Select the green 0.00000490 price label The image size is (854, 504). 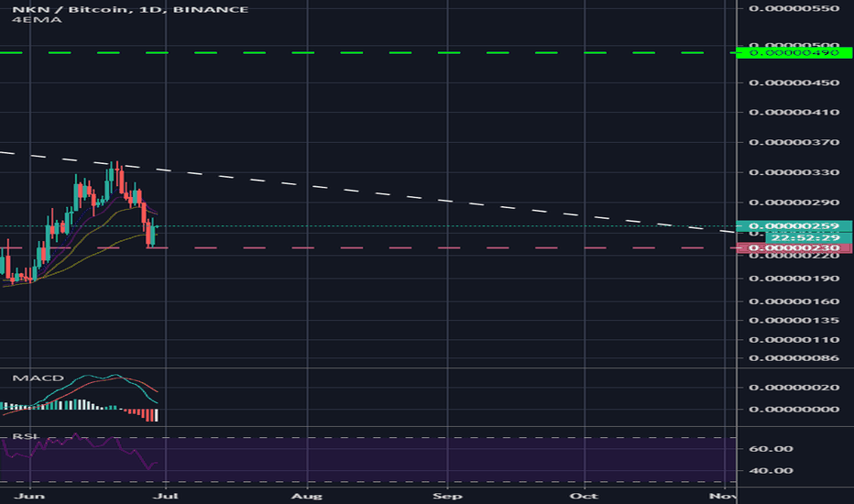794,53
